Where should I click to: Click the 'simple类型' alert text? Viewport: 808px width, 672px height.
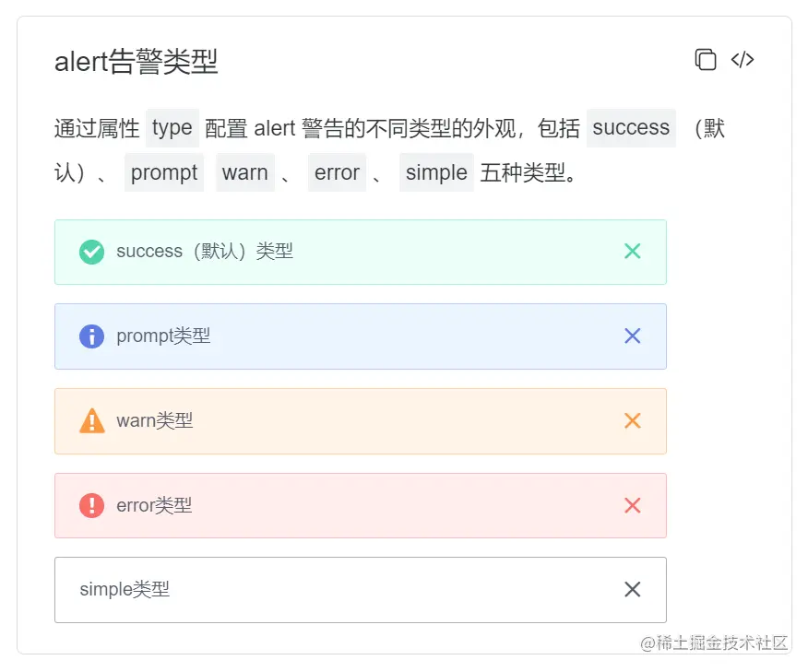125,589
